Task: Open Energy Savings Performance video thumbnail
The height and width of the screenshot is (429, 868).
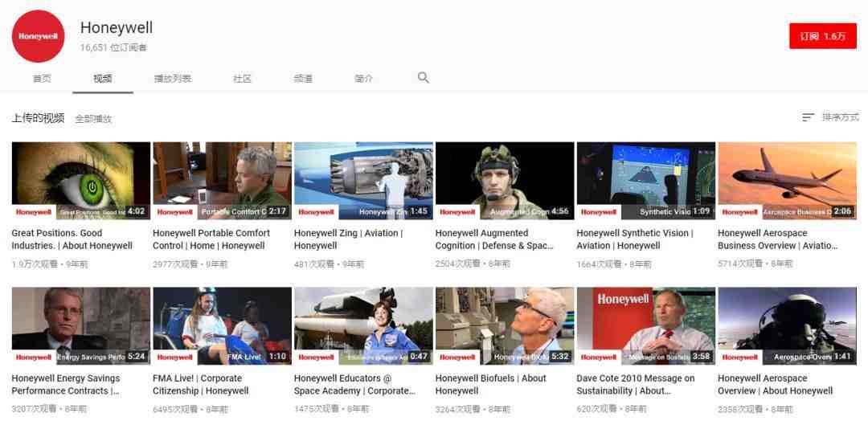Action: click(81, 325)
